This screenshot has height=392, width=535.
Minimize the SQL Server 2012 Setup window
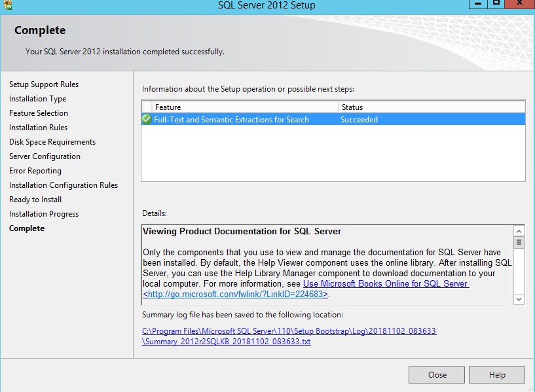tap(478, 4)
